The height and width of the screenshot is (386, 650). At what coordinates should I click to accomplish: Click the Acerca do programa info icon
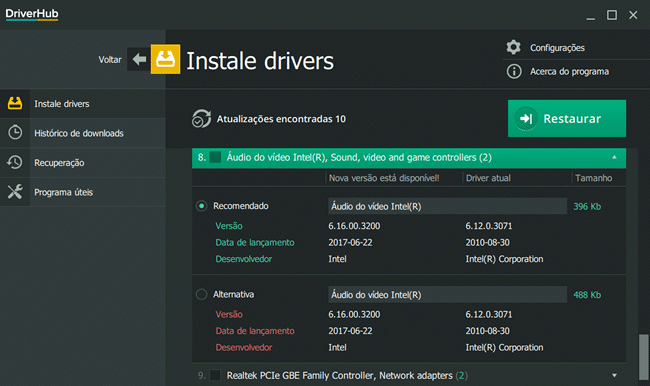pyautogui.click(x=514, y=71)
